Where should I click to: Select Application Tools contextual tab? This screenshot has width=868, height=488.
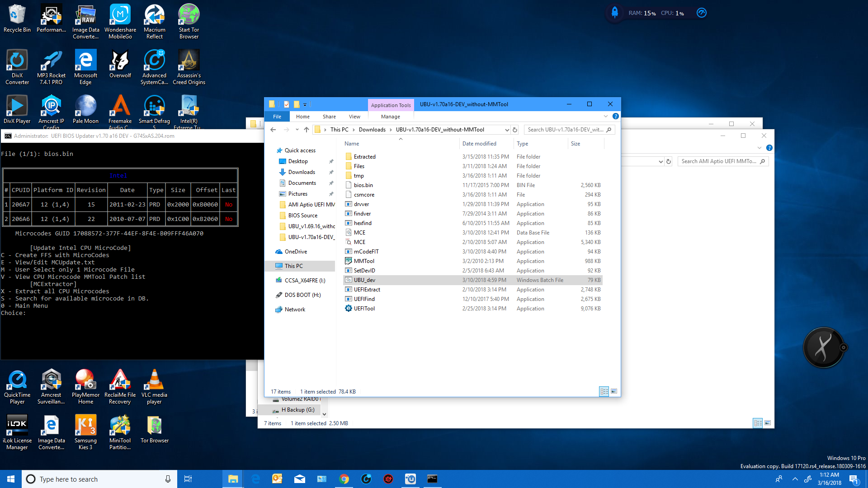click(x=391, y=105)
